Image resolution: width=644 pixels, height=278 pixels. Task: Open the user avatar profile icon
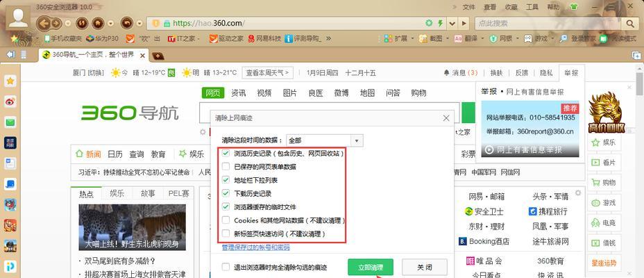point(19,17)
